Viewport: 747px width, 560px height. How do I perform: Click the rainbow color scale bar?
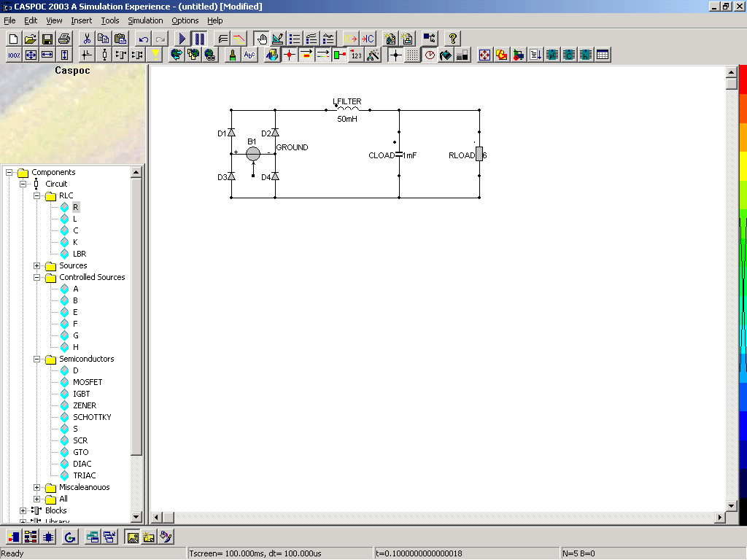pos(743,295)
